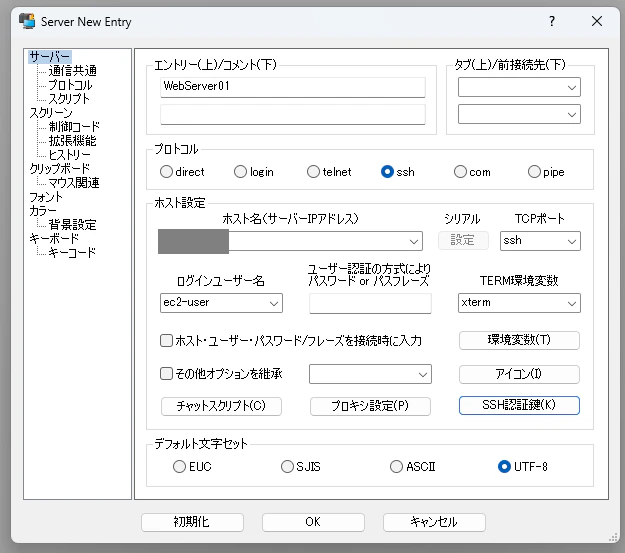Select the direct protocol radio button
Screen dimensions: 625x553
[x=166, y=172]
